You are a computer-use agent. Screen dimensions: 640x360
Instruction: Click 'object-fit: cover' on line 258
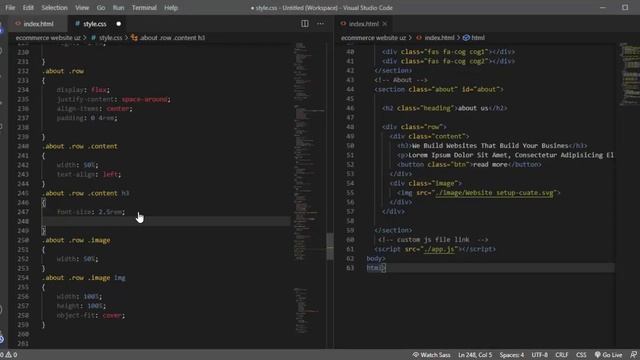[x=91, y=315]
